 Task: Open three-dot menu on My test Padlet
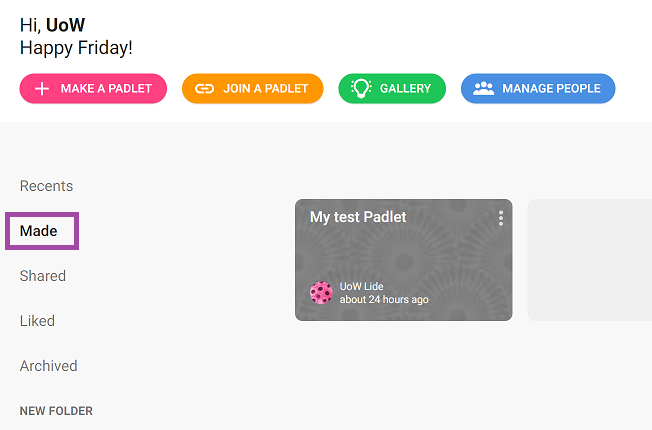(x=501, y=218)
